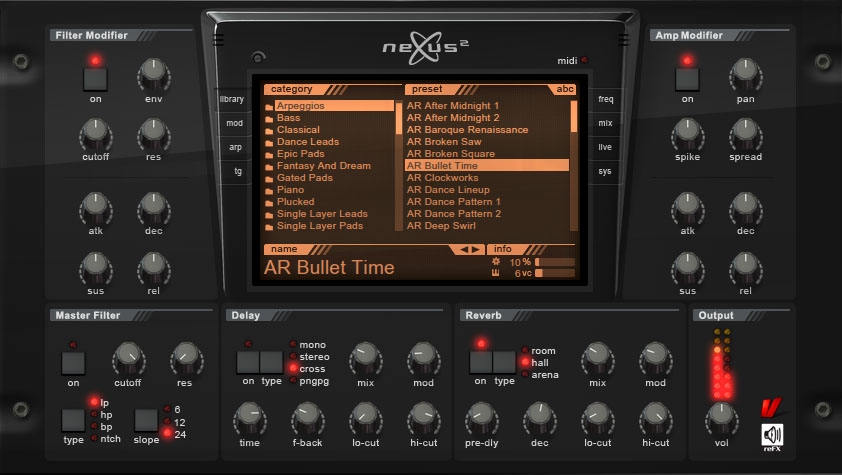The image size is (842, 475).
Task: Click the abc sort button
Action: click(x=565, y=89)
